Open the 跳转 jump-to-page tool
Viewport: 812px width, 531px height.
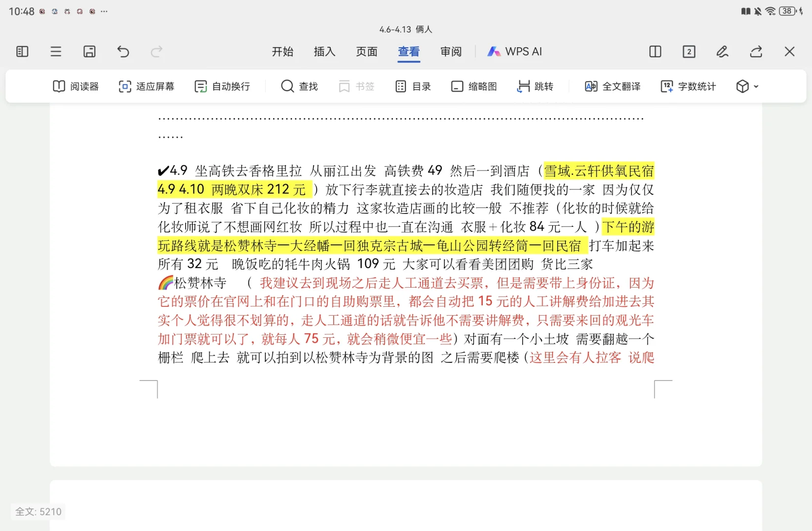click(536, 86)
